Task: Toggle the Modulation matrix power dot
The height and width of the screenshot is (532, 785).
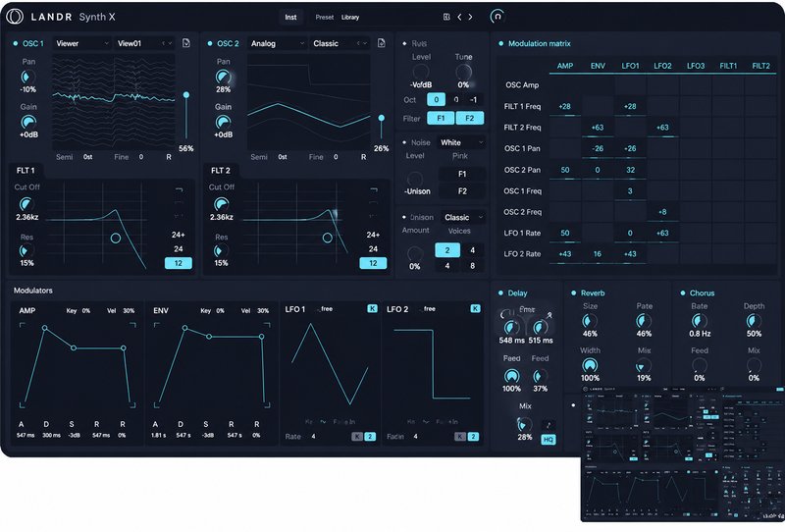Action: coord(500,43)
